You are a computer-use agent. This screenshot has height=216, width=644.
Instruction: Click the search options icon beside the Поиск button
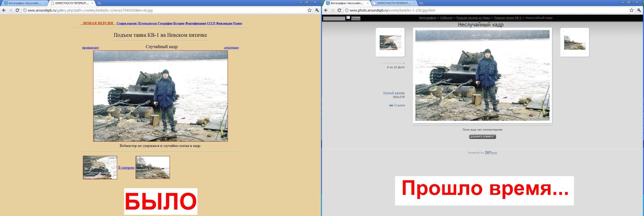[348, 18]
